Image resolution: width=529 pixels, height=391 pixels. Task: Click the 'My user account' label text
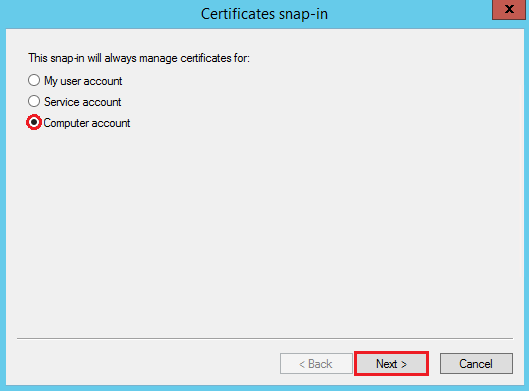click(83, 81)
